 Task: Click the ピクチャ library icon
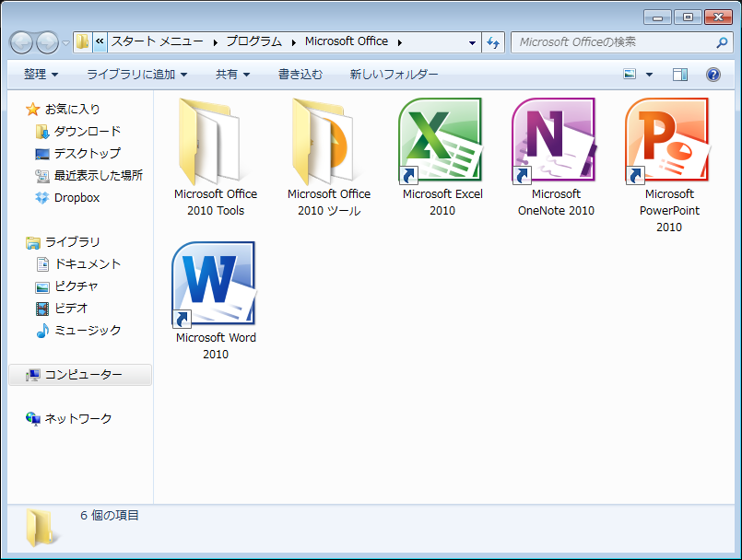[x=42, y=286]
